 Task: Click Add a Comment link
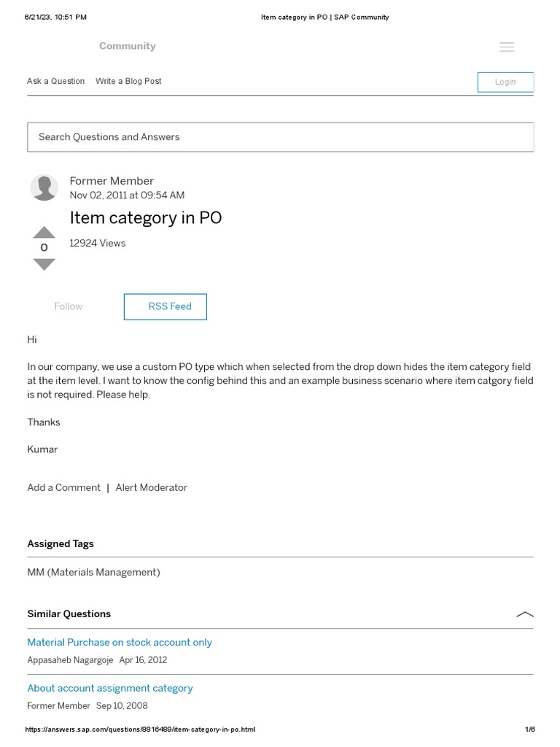pyautogui.click(x=64, y=487)
